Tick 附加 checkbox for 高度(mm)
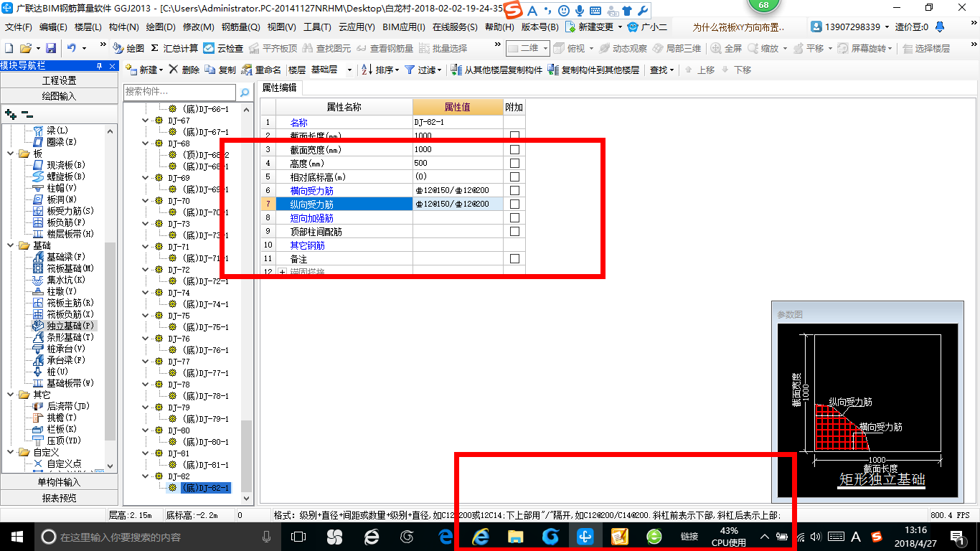The width and height of the screenshot is (980, 551). (x=514, y=163)
